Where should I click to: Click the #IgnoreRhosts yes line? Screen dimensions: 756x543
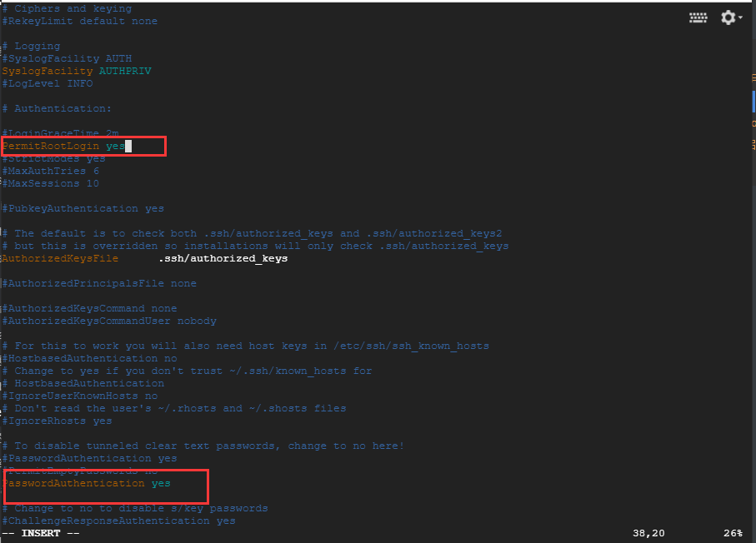pos(57,421)
